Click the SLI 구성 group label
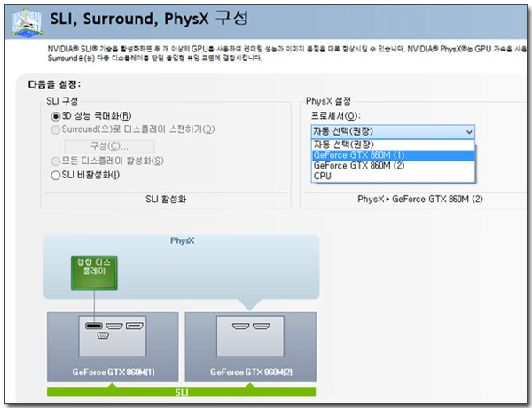This screenshot has width=532, height=408. tap(62, 101)
